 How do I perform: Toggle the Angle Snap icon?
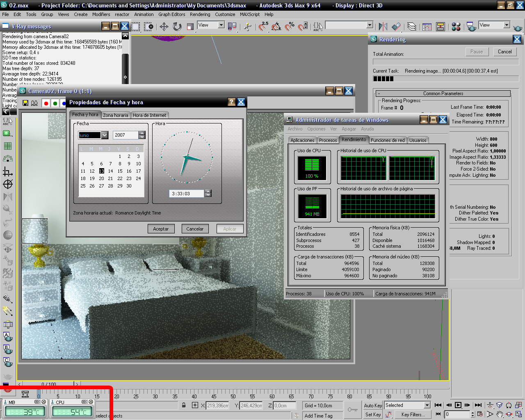point(276,27)
